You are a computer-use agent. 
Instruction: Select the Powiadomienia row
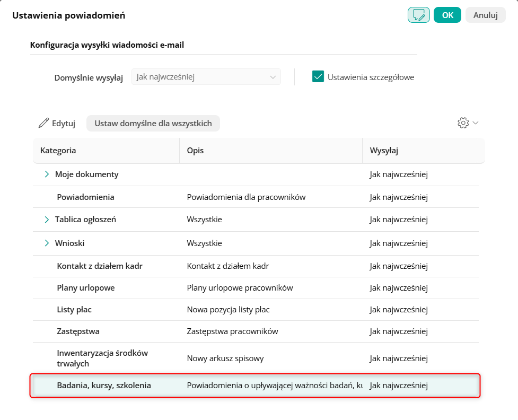point(86,197)
